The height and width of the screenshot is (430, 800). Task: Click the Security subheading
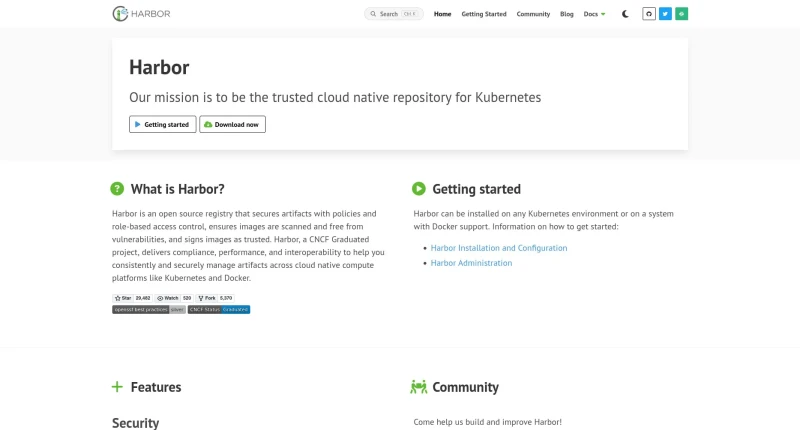pos(135,423)
